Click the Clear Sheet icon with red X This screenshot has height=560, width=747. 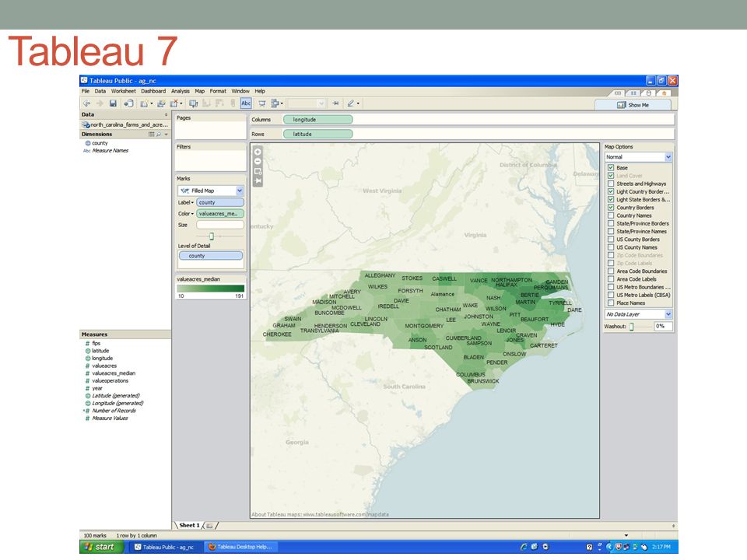tap(174, 103)
